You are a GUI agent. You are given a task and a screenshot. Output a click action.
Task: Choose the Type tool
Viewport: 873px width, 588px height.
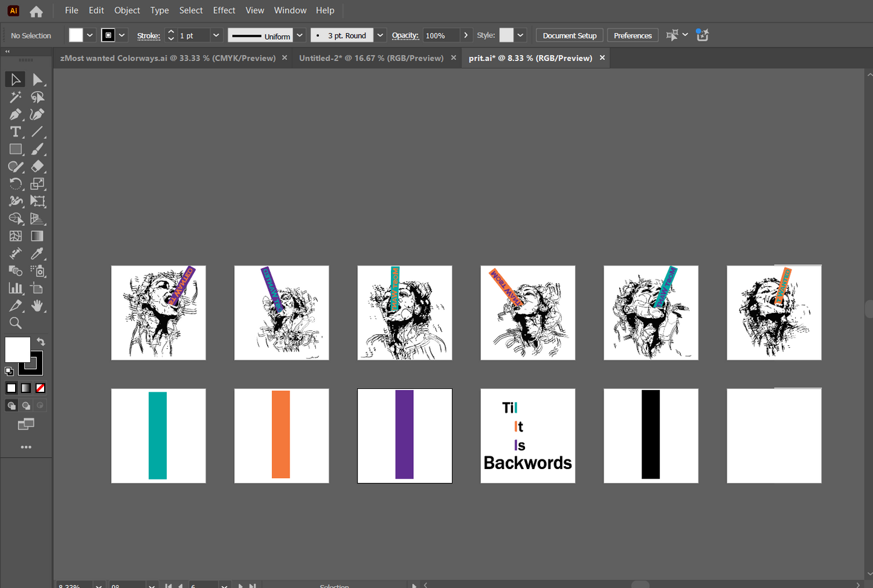15,132
